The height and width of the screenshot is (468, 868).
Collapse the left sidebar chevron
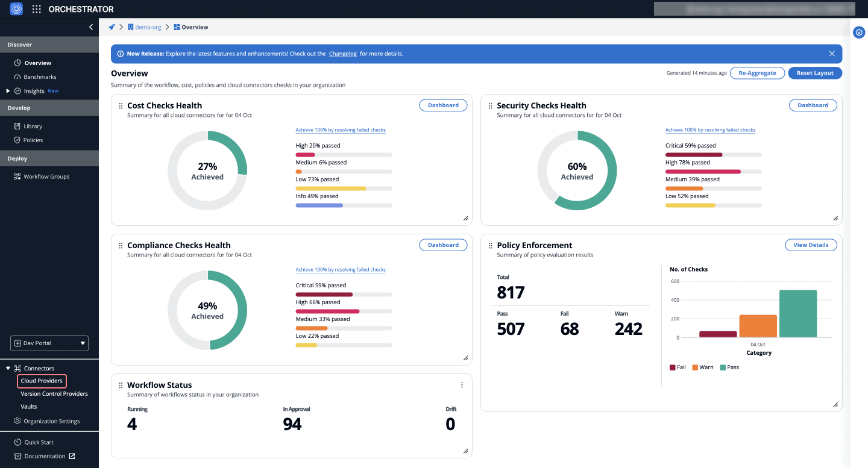91,27
